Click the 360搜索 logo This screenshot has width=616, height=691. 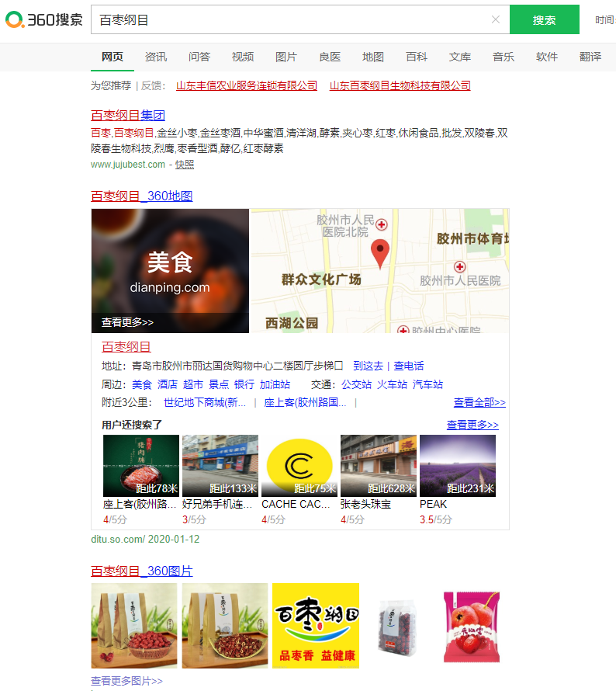(43, 19)
